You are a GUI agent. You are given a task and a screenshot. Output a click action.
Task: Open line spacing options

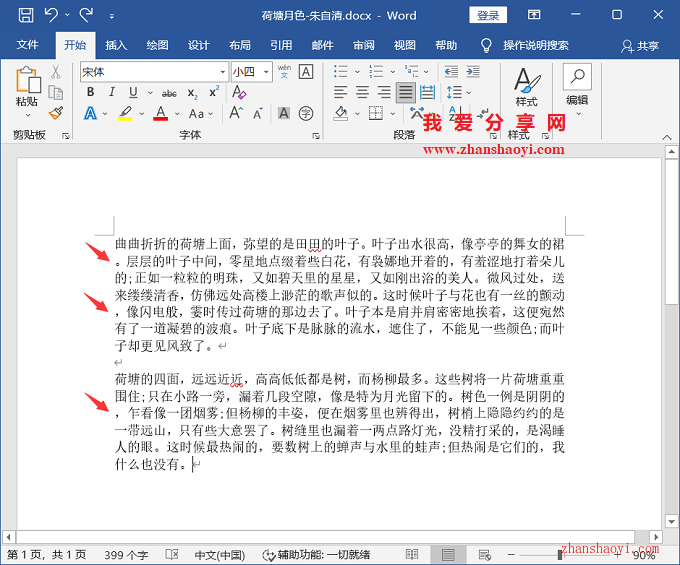tap(458, 92)
